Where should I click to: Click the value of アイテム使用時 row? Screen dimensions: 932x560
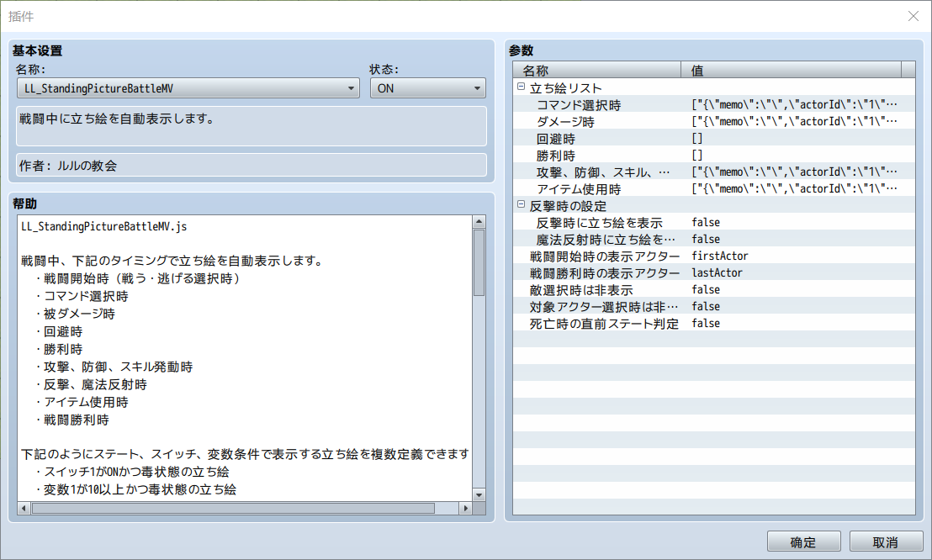795,189
